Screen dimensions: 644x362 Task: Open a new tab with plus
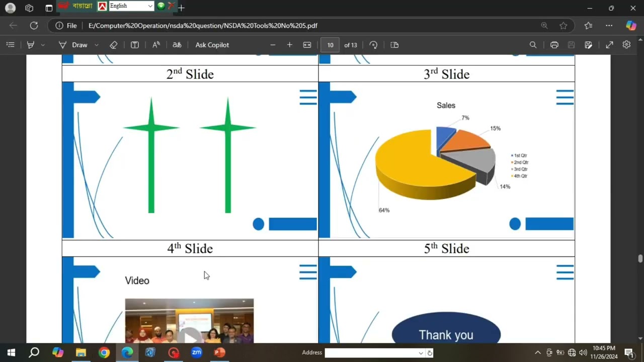click(181, 8)
